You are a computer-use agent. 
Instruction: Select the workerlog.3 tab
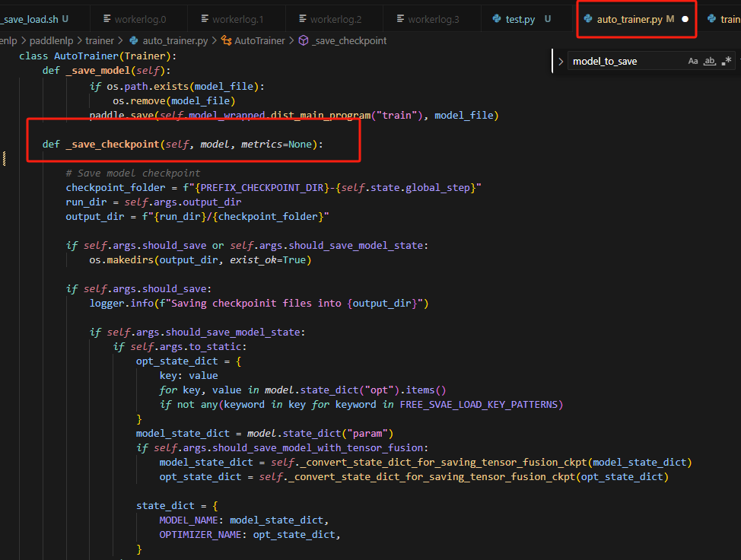click(433, 19)
